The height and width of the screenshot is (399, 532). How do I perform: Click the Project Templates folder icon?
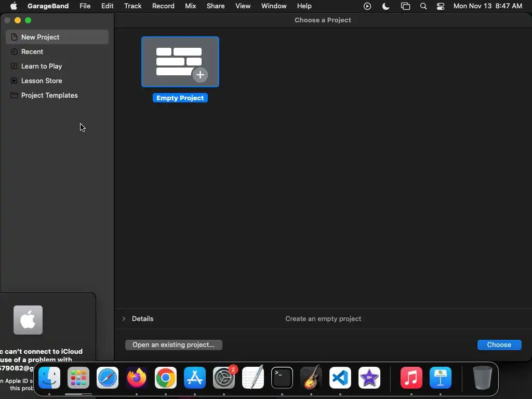(x=14, y=96)
